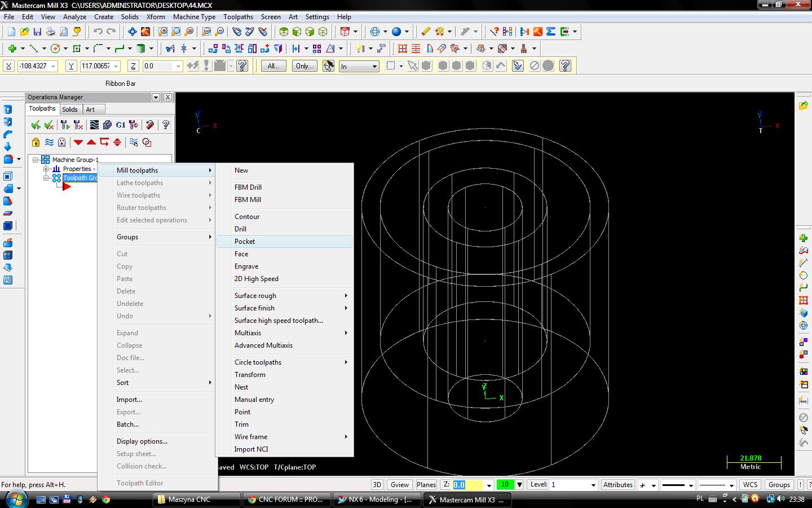Image resolution: width=812 pixels, height=508 pixels.
Task: Open the Y coordinate dropdown arrow
Action: [116, 66]
